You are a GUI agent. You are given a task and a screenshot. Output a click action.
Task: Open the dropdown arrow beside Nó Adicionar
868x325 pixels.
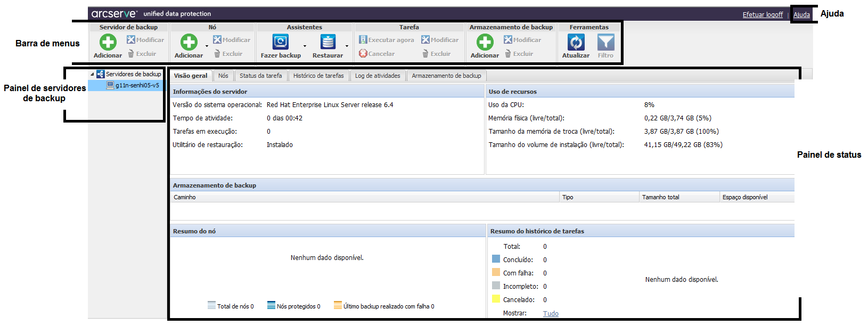(x=207, y=46)
